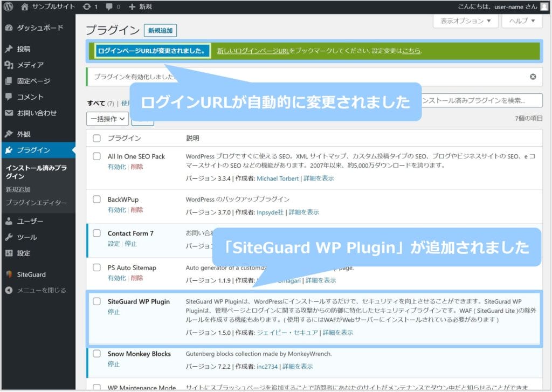Click the WordPress logo icon in admin bar

[x=9, y=6]
